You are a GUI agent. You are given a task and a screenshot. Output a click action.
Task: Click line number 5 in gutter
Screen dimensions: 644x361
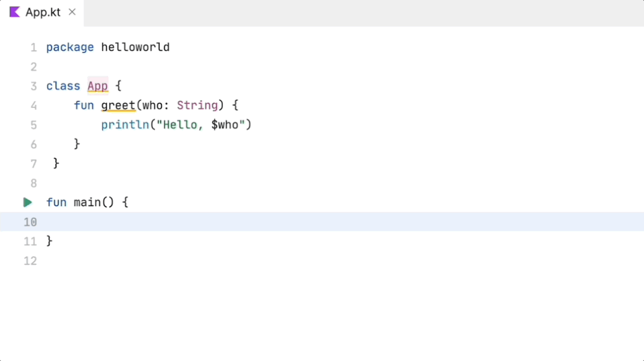[x=33, y=125]
